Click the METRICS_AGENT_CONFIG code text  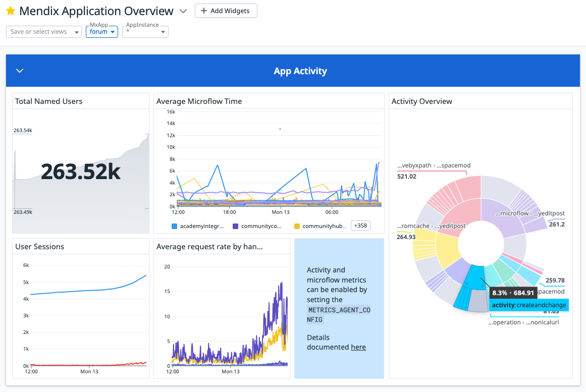click(x=339, y=315)
